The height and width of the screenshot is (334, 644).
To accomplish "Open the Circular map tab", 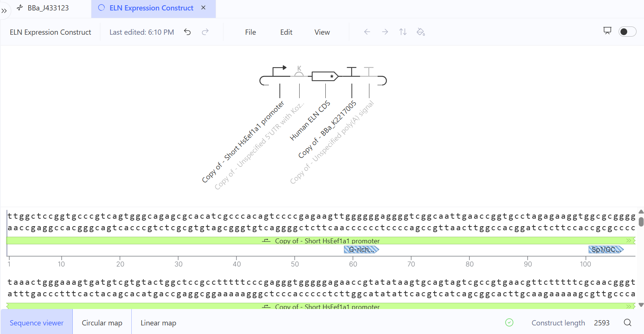I will pyautogui.click(x=102, y=323).
